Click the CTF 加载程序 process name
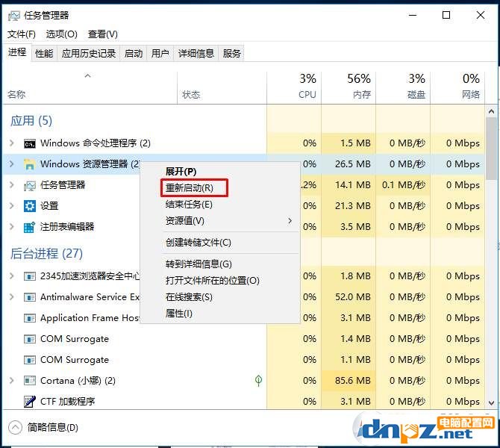This screenshot has height=448, width=500. click(68, 402)
